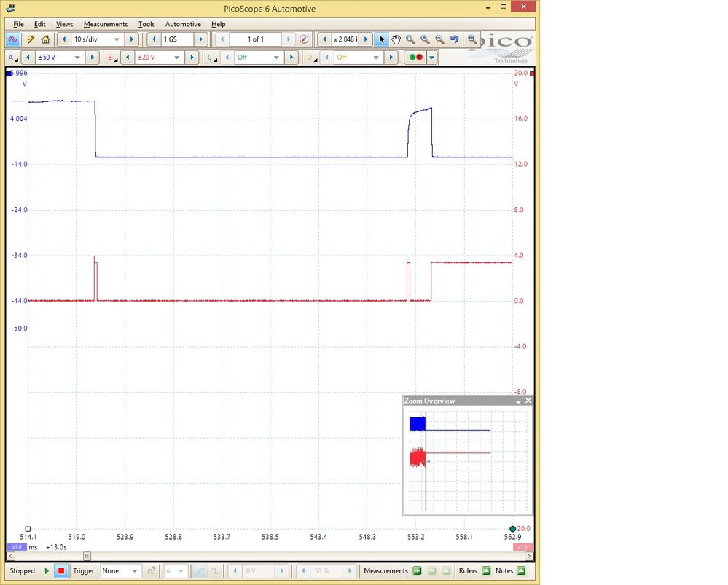Open the Measurements menu
The image size is (728, 585).
[x=106, y=24]
